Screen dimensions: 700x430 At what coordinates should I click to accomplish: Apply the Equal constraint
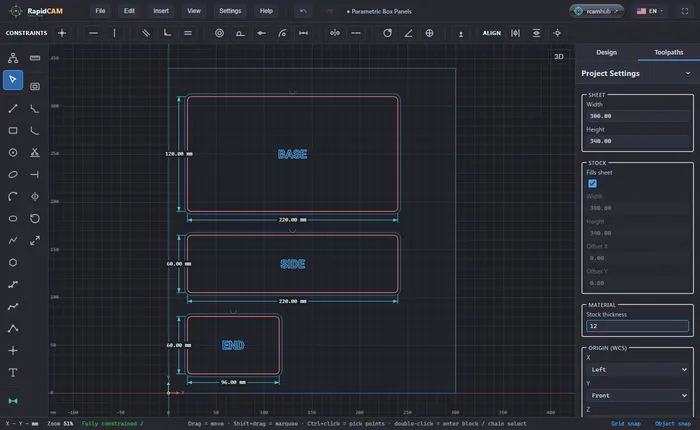coord(188,33)
